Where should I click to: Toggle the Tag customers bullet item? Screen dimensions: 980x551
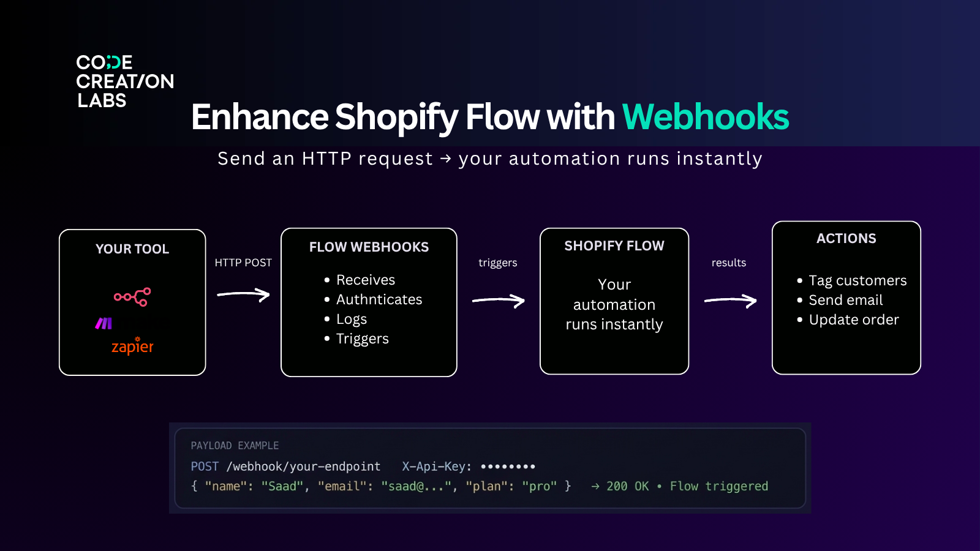(x=858, y=280)
